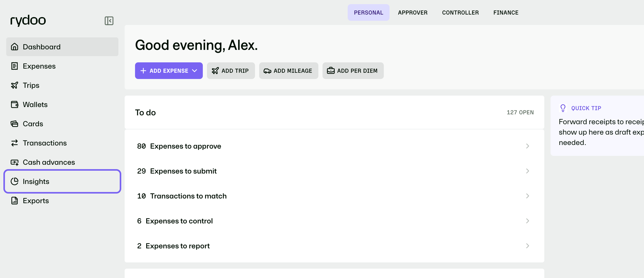Switch to the Finance tab
644x278 pixels.
point(506,12)
